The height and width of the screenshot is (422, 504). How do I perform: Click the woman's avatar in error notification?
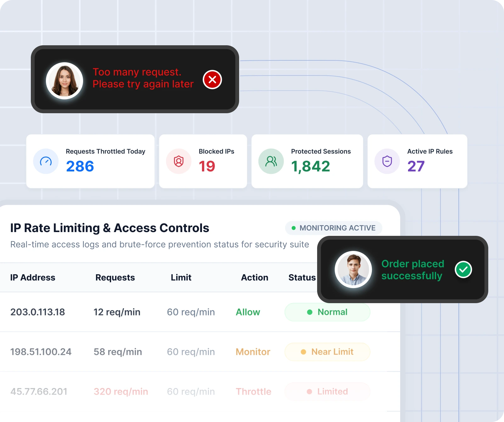(64, 81)
